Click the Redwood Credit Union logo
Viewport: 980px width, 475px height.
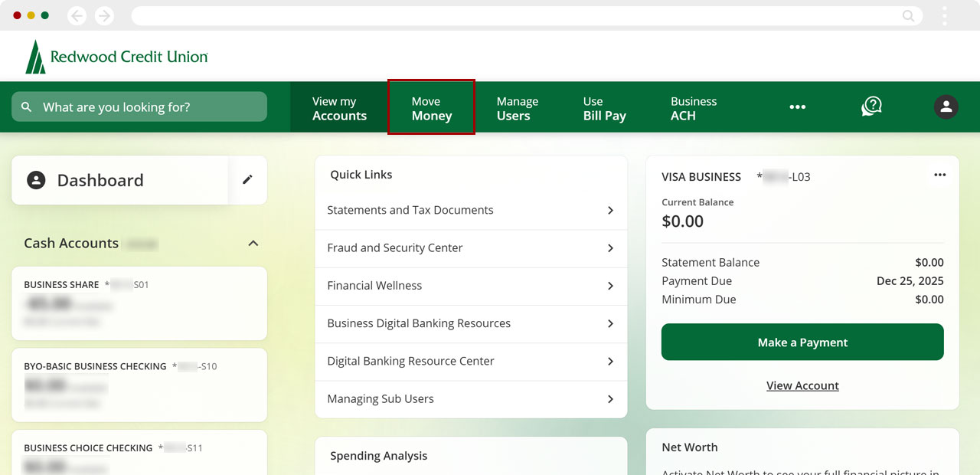pos(116,57)
